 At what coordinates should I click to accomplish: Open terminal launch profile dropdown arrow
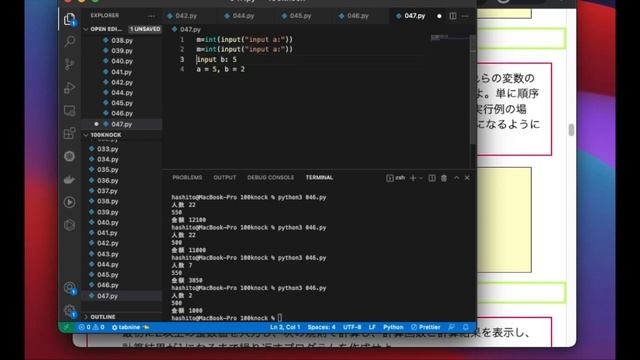[421, 178]
